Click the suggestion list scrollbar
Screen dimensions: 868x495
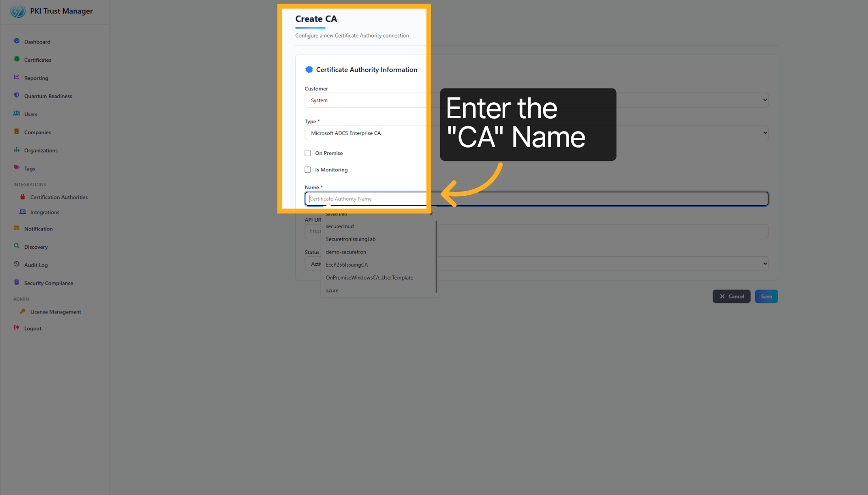tap(436, 257)
